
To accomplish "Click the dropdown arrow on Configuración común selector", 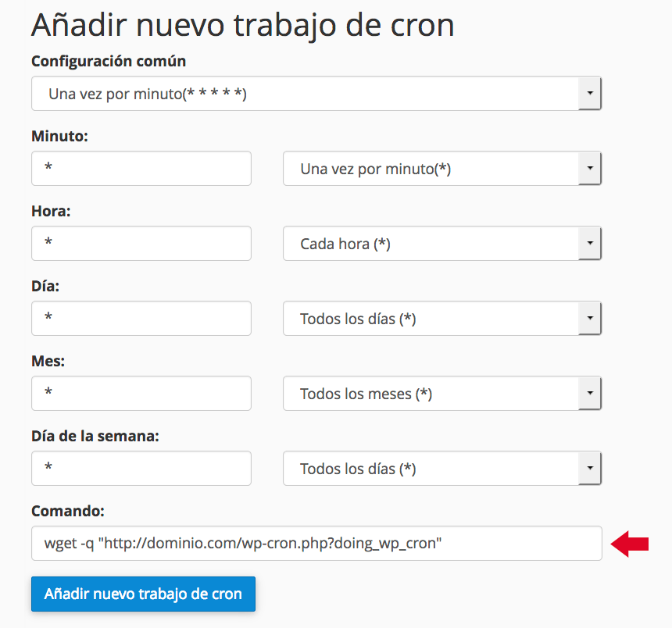I will [591, 93].
